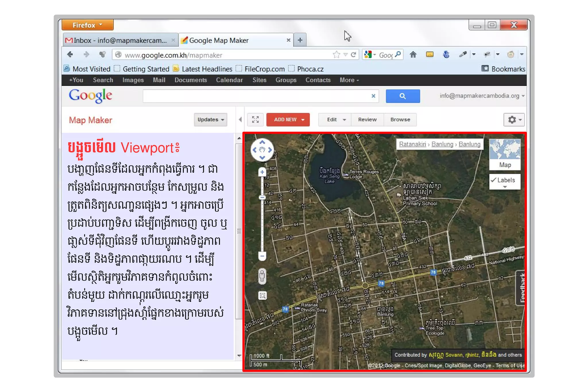Go back with the browser back arrow
Viewport: 588px width, 392px height.
[70, 55]
